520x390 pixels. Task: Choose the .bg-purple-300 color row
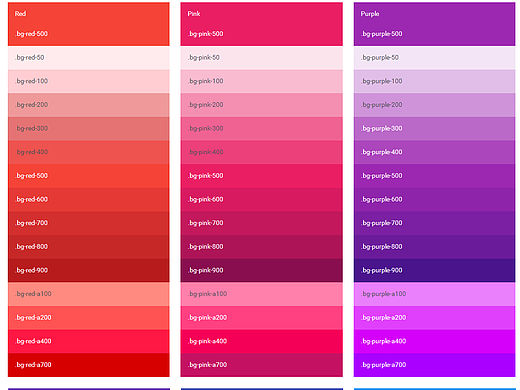[x=434, y=129]
